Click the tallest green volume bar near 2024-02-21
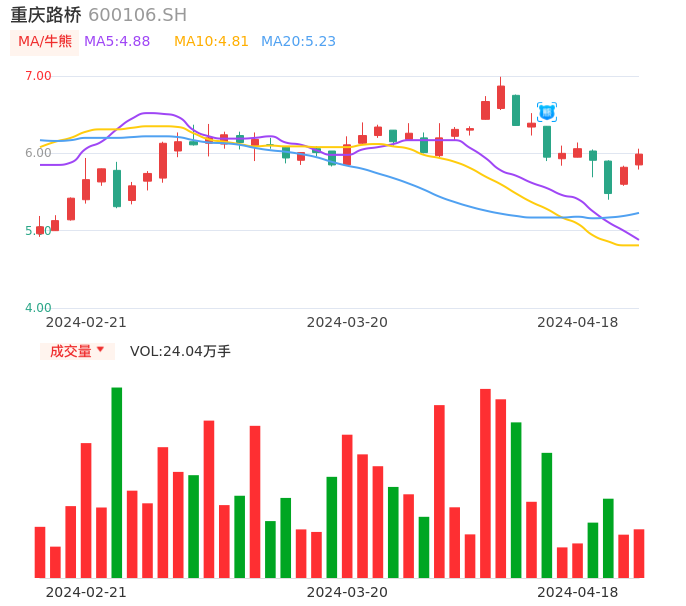Image resolution: width=686 pixels, height=606 pixels. pos(117,483)
